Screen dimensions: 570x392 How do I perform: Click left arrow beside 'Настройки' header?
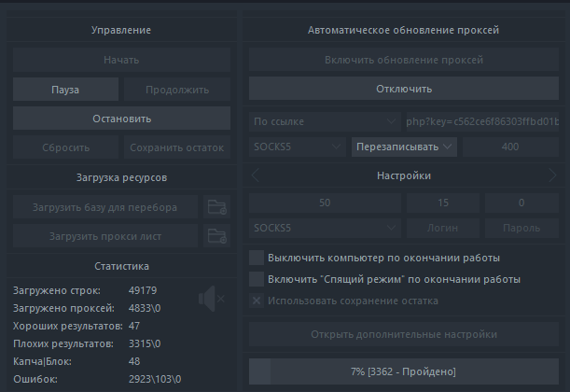point(257,175)
